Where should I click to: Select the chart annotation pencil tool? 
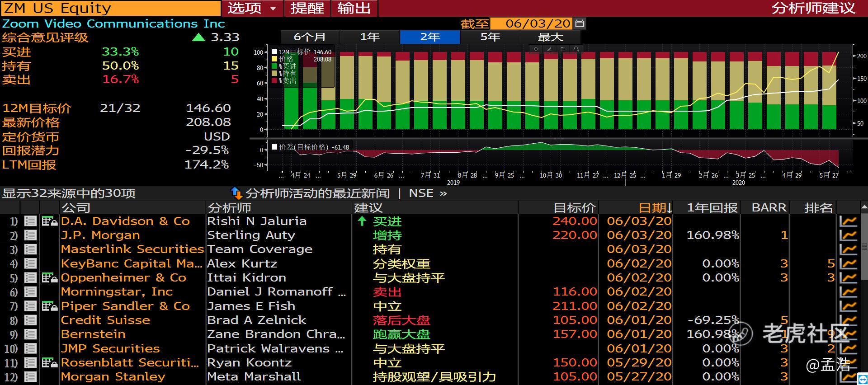[x=549, y=49]
